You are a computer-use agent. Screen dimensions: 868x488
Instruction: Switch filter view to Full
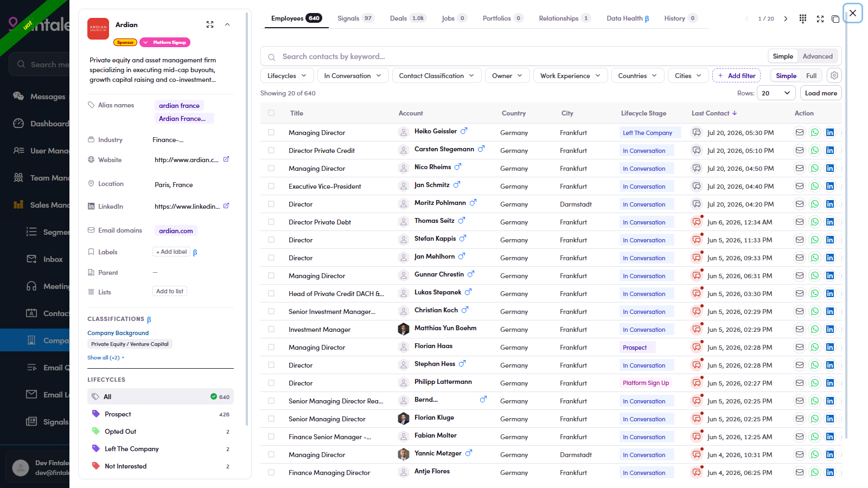[811, 76]
